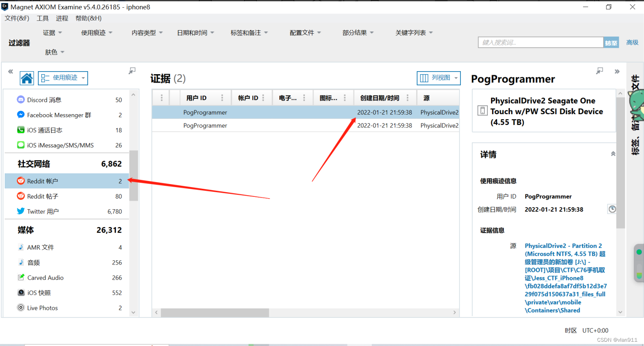Open the PhysicalDrive2 Partition 2 source link
Image resolution: width=644 pixels, height=346 pixels.
[x=566, y=278]
